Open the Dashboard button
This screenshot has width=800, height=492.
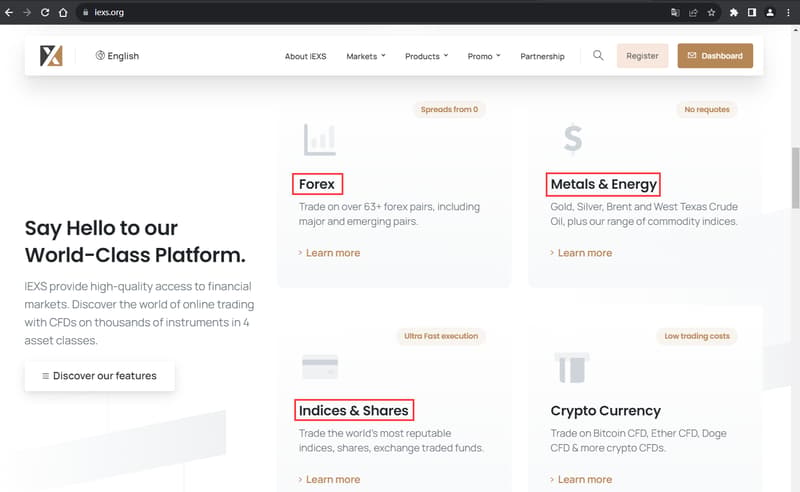pos(715,56)
